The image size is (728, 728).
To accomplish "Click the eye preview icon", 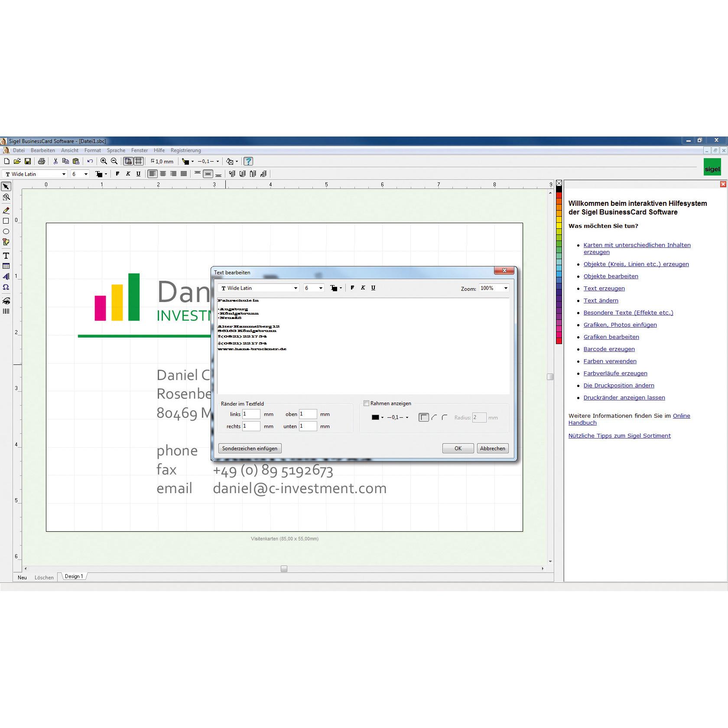I will (x=6, y=301).
